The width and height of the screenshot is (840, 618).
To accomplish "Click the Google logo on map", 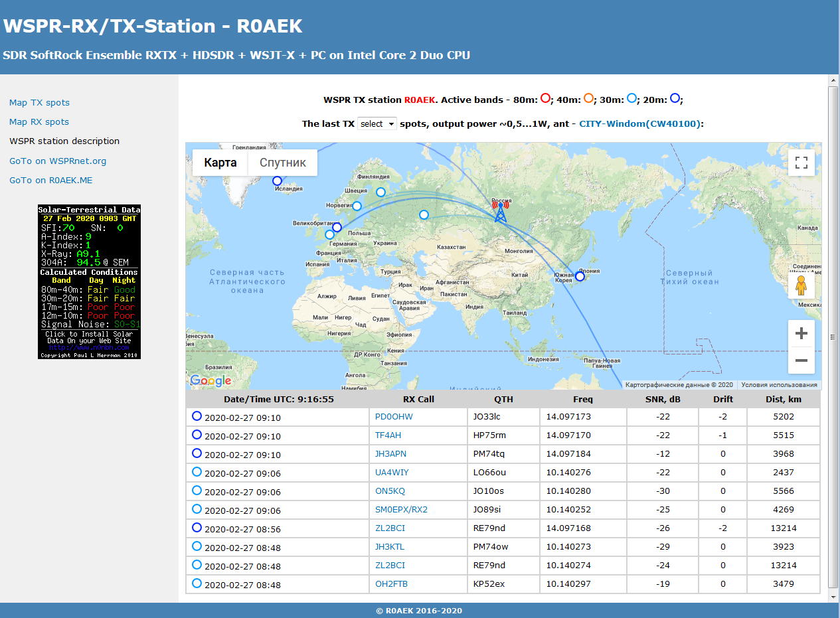I will click(210, 380).
